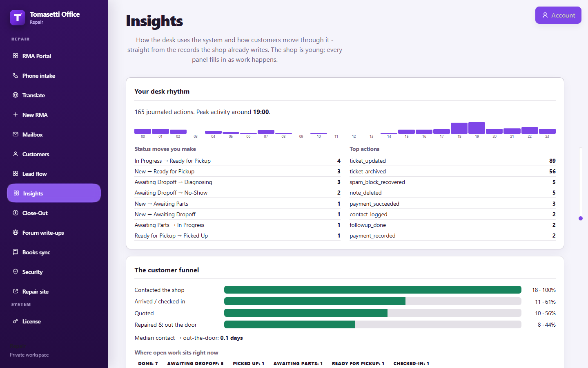The image size is (588, 368).
Task: Click the 18 hour activity bar
Action: point(459,128)
